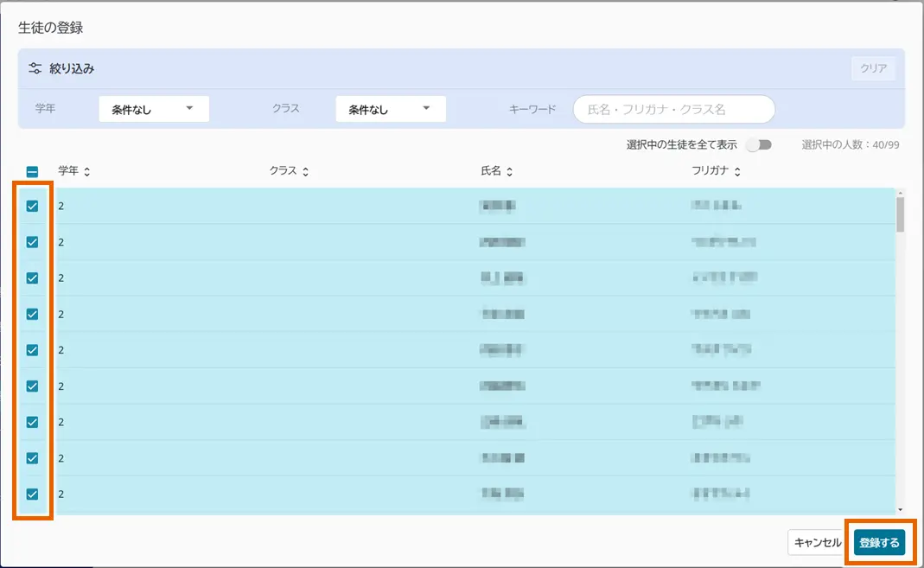Sort students using the クラス sort arrows
The image size is (924, 568).
(x=305, y=170)
